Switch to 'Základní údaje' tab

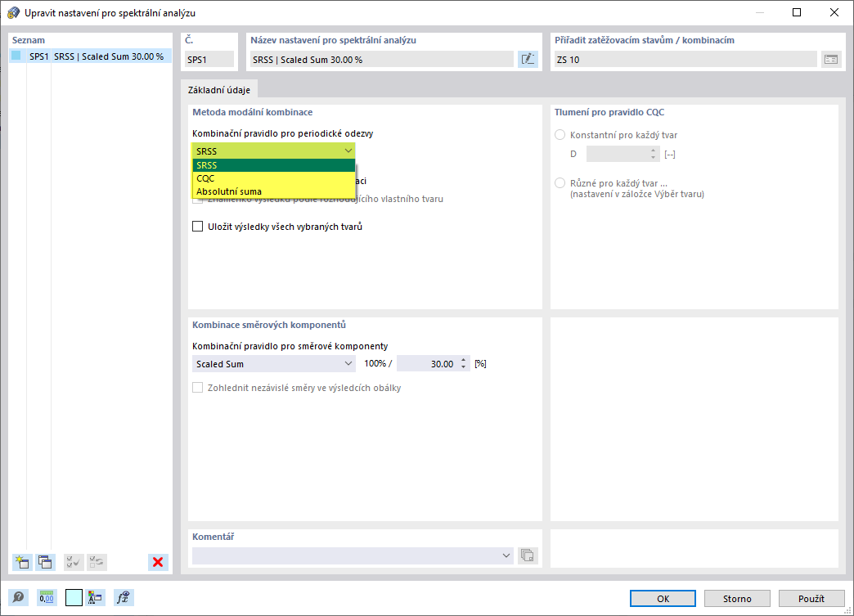(x=219, y=90)
